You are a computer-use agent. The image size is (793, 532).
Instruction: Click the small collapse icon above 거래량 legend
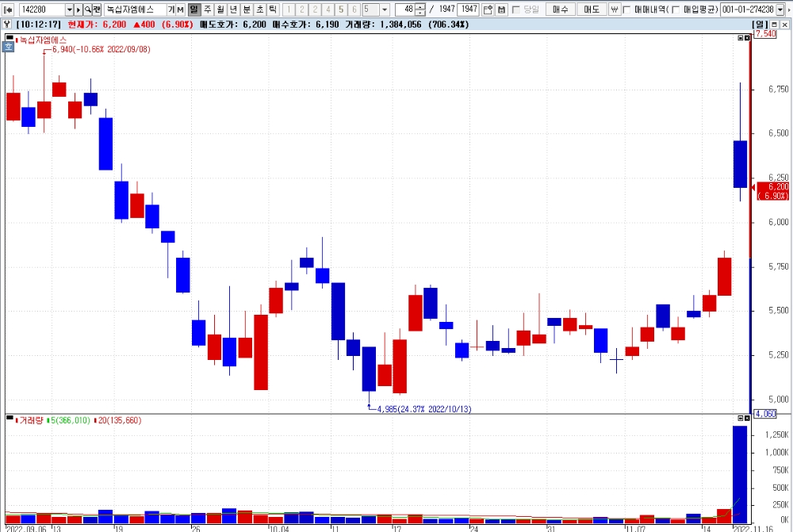pos(9,418)
